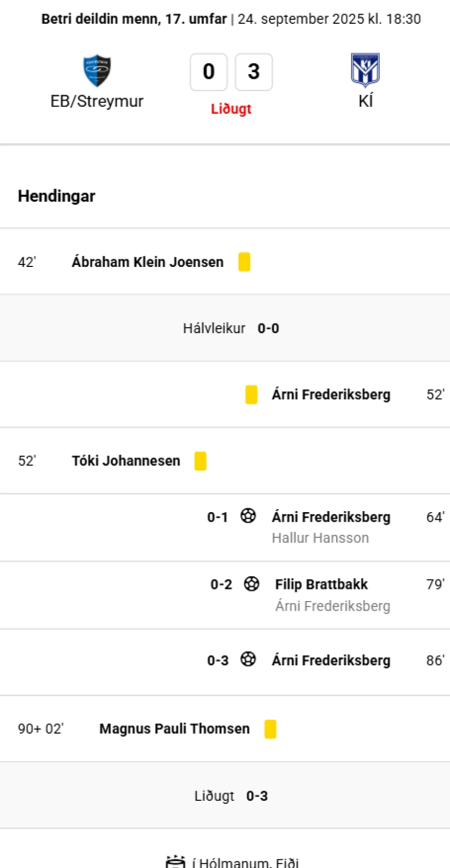Click the home score box showing 0

(x=209, y=72)
